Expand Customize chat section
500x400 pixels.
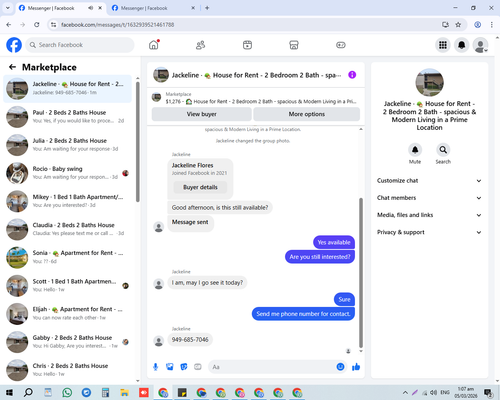pyautogui.click(x=429, y=181)
